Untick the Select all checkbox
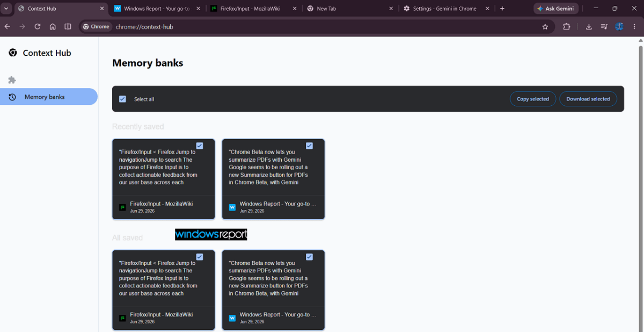644x332 pixels. [122, 99]
